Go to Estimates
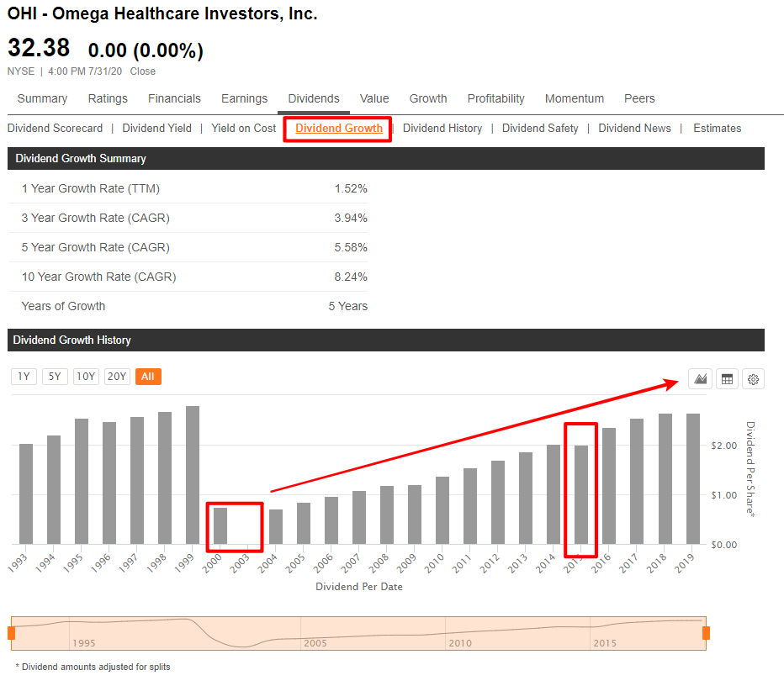Screen dimensions: 784x686 717,129
